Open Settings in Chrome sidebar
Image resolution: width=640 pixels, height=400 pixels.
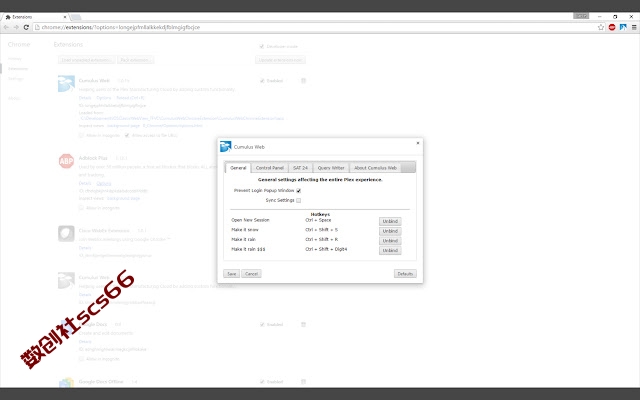[16, 78]
